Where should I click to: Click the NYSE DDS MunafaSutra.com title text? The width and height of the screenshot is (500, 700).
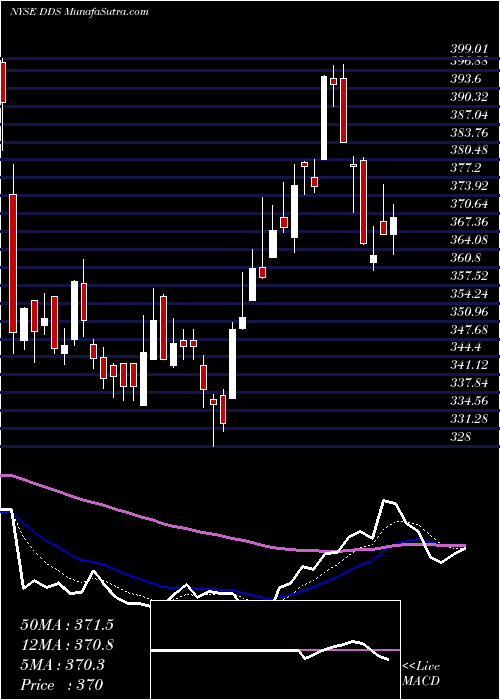[79, 12]
